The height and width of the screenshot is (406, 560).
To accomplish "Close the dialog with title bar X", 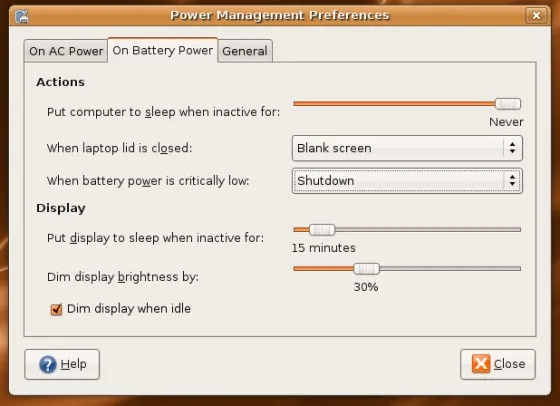I will click(536, 15).
